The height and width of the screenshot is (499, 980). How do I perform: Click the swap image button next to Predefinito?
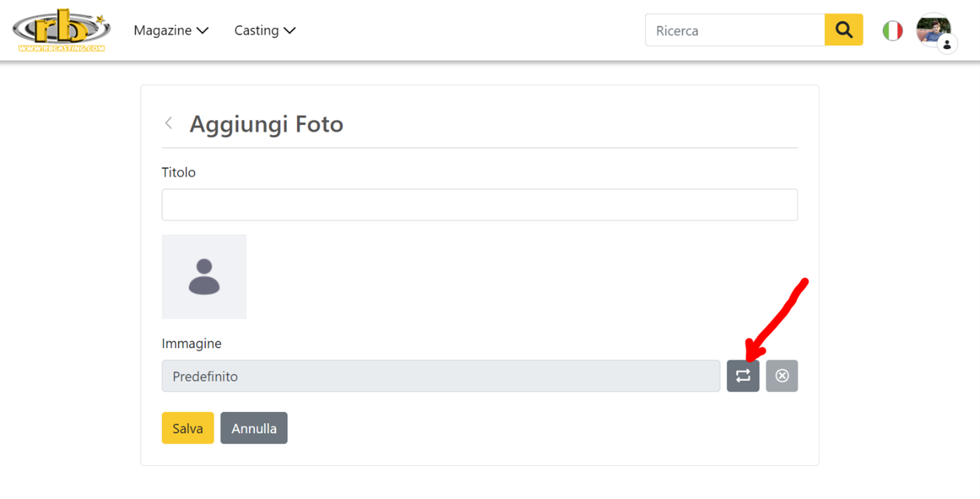point(743,376)
